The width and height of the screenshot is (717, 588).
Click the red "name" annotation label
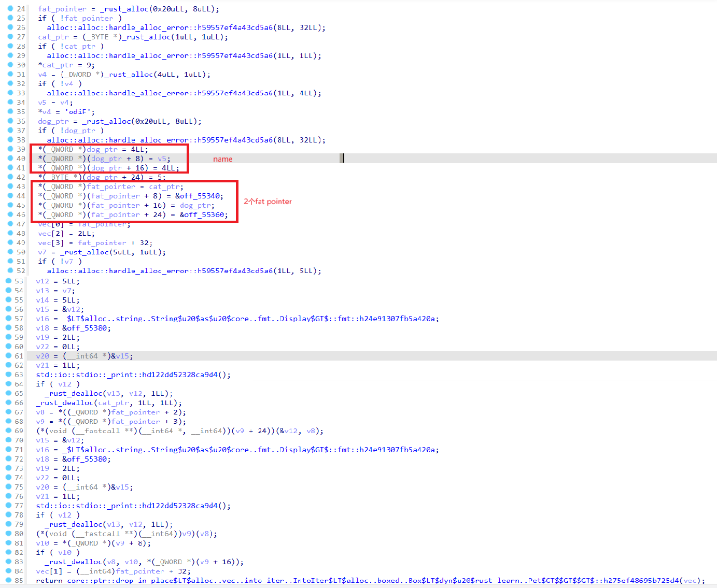tap(222, 159)
